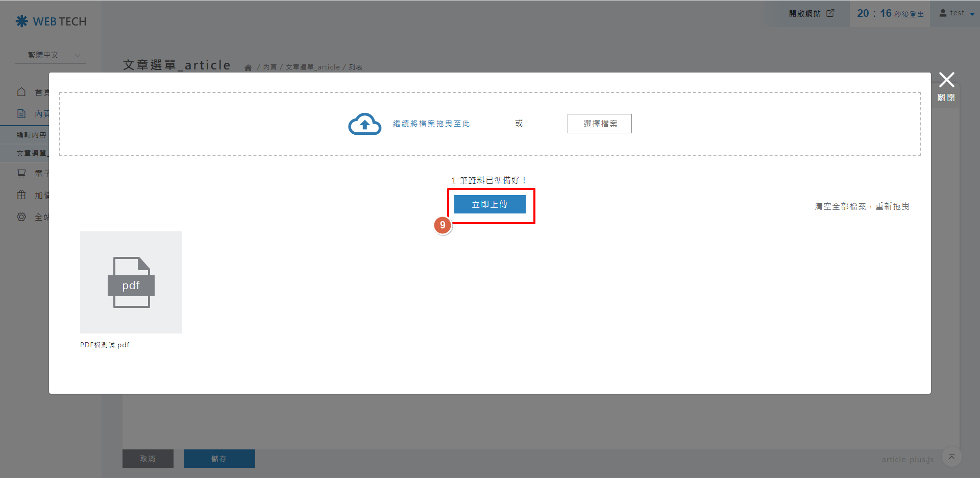Open 開啟網站 external link
980x478 pixels.
point(811,13)
